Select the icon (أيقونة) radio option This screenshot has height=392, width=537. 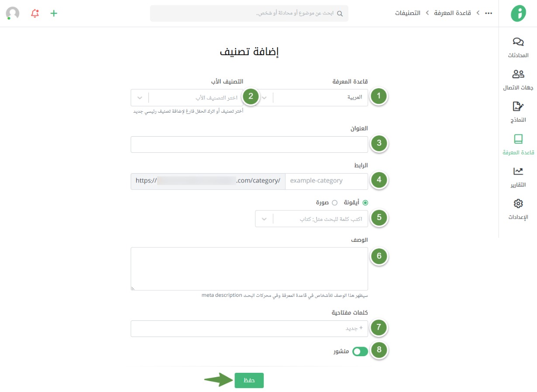point(365,203)
